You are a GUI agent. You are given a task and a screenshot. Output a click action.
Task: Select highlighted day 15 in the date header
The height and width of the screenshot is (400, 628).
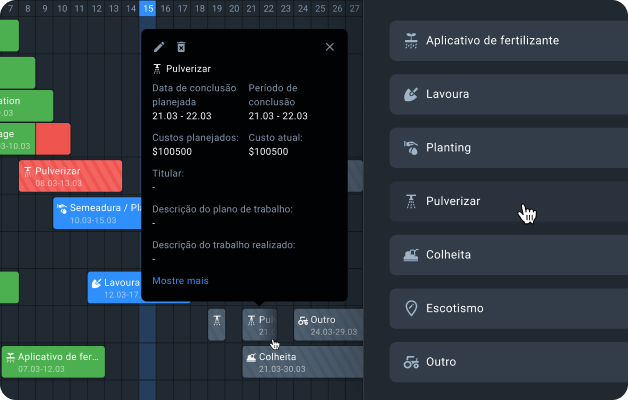pos(148,8)
